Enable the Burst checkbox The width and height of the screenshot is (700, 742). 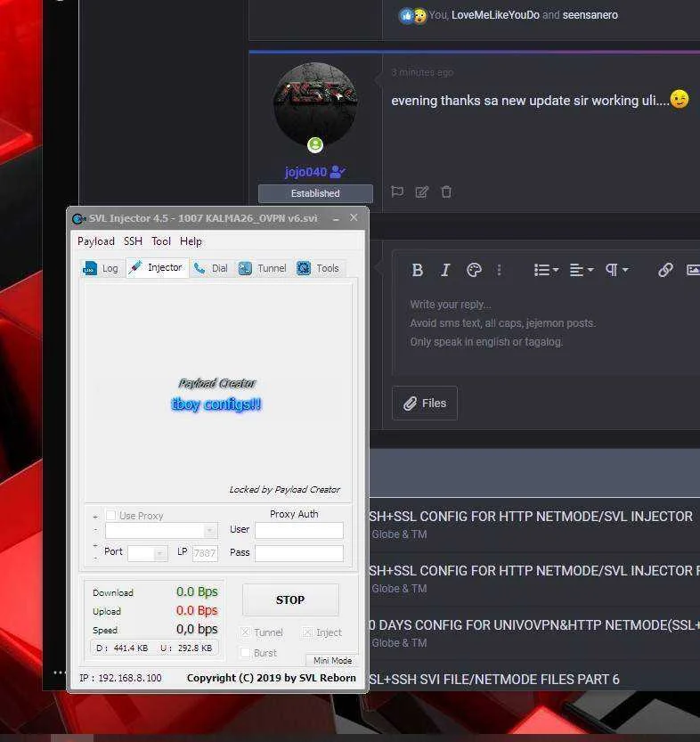click(245, 653)
